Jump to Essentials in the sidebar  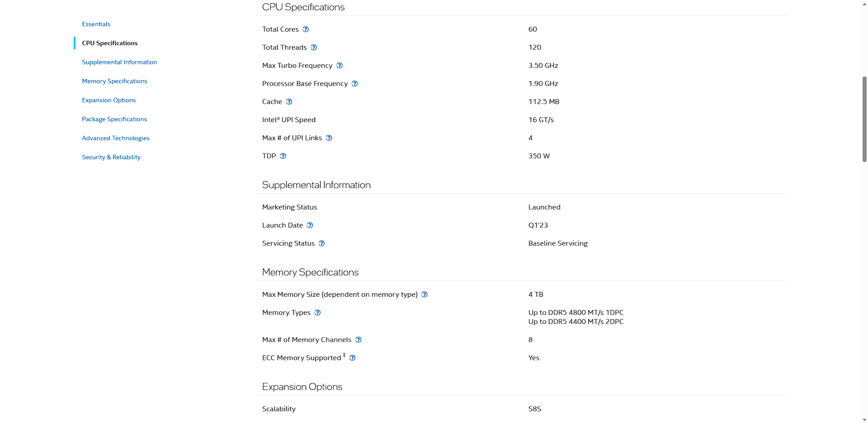(x=96, y=24)
